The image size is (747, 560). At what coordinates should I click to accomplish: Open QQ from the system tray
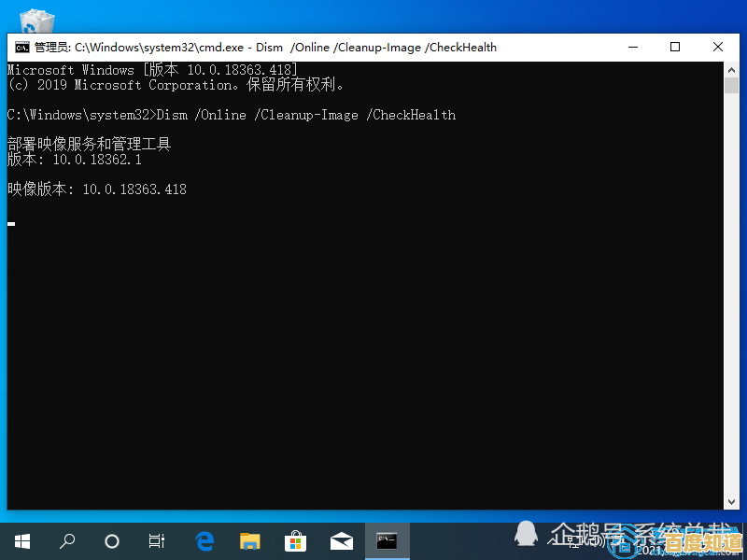(x=526, y=535)
